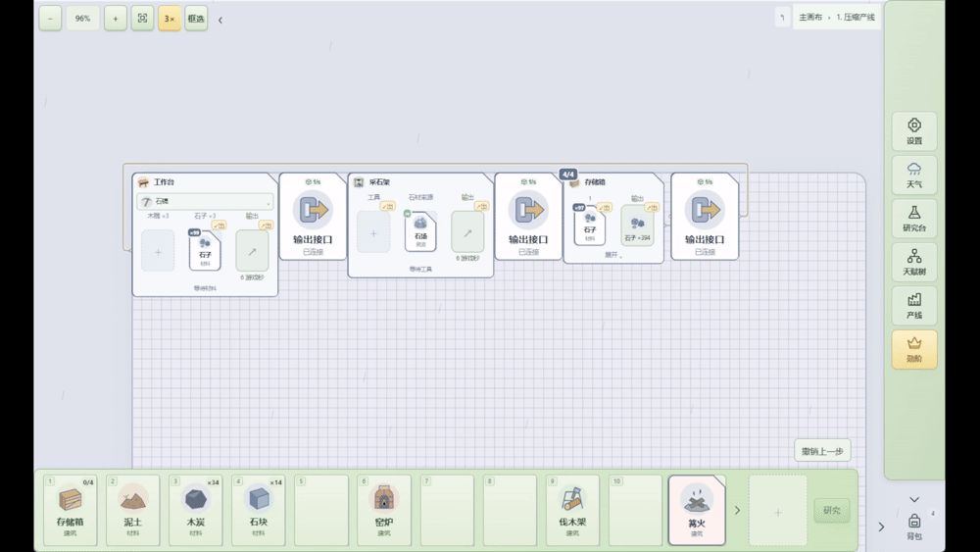Select empty hotbar slot 8
The image size is (980, 552).
510,510
